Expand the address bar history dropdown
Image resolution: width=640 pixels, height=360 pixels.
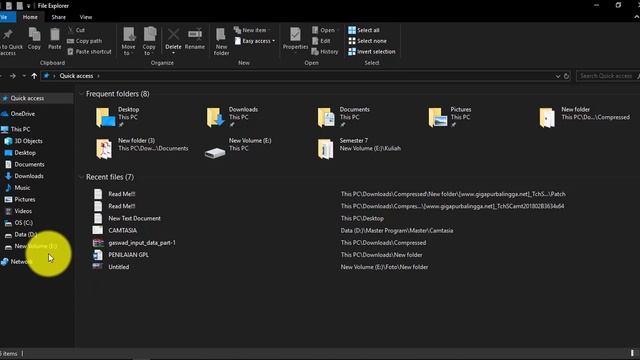tap(558, 76)
